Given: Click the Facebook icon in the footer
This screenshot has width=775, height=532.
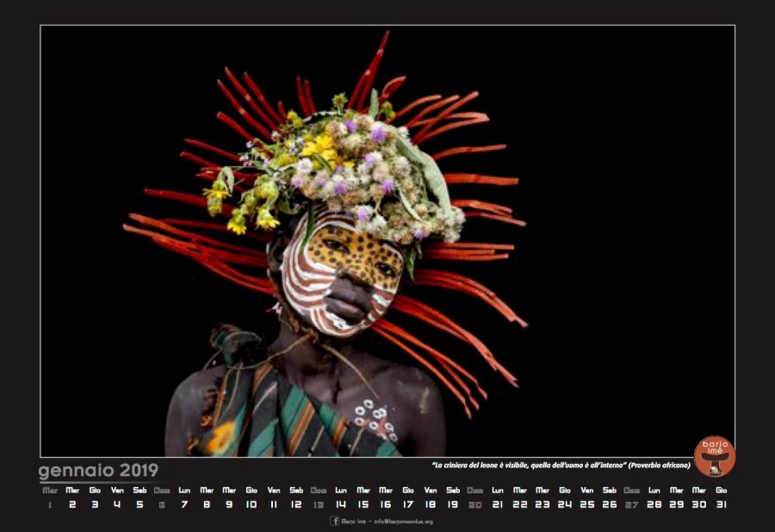Looking at the screenshot, I should pyautogui.click(x=335, y=521).
